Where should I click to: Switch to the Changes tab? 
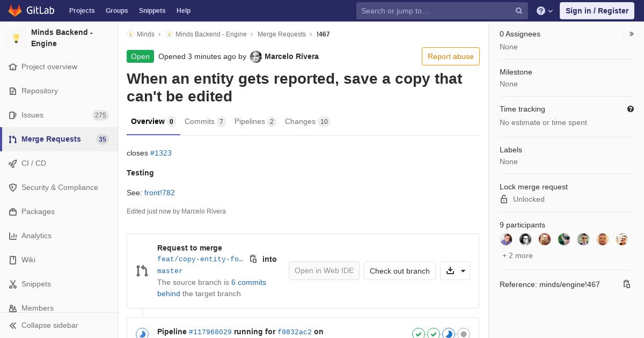(308, 122)
